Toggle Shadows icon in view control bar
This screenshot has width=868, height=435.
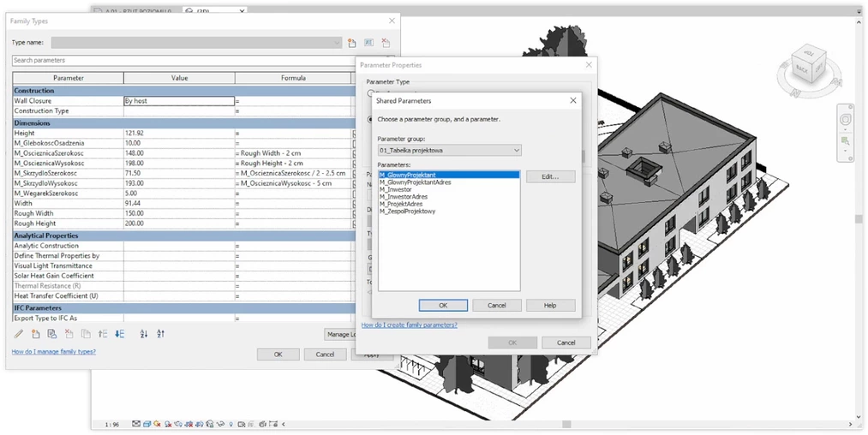click(168, 425)
